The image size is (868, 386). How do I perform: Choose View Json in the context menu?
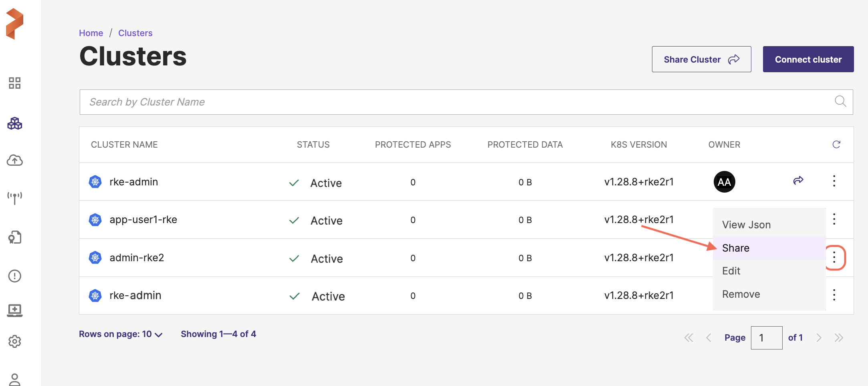coord(746,225)
